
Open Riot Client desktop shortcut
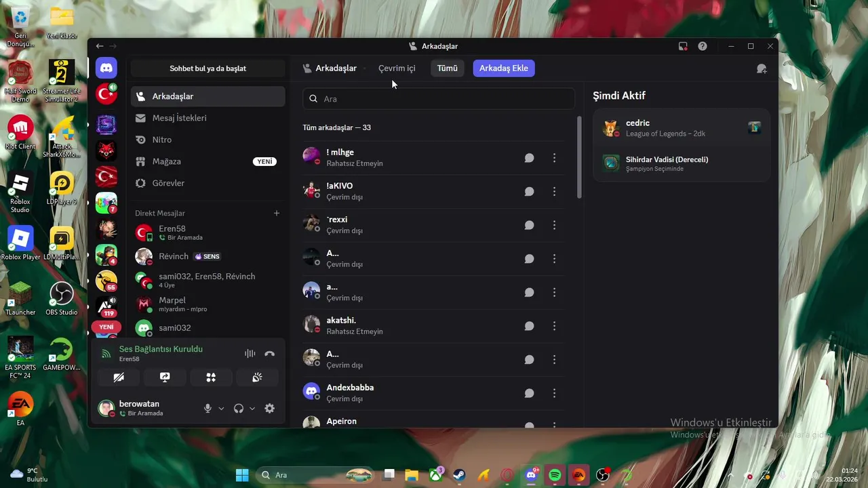click(20, 133)
